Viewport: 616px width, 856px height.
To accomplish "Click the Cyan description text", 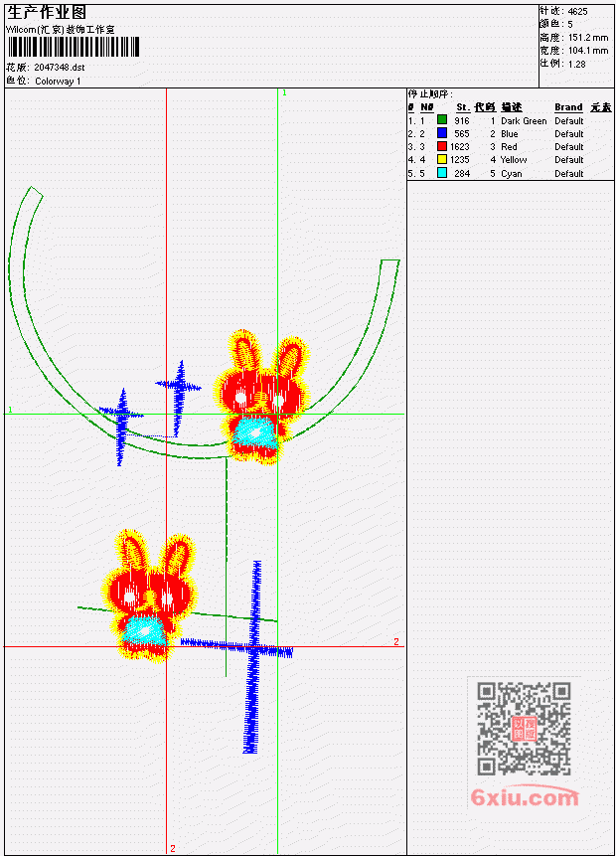I will point(512,174).
